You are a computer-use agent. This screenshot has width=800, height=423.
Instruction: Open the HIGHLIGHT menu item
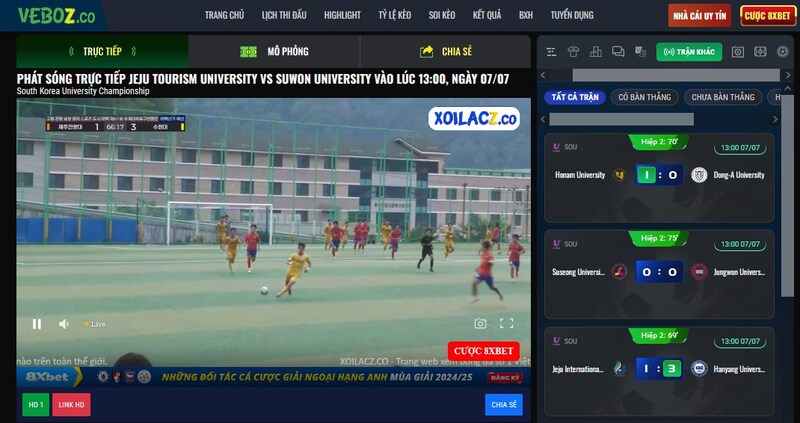click(x=342, y=15)
